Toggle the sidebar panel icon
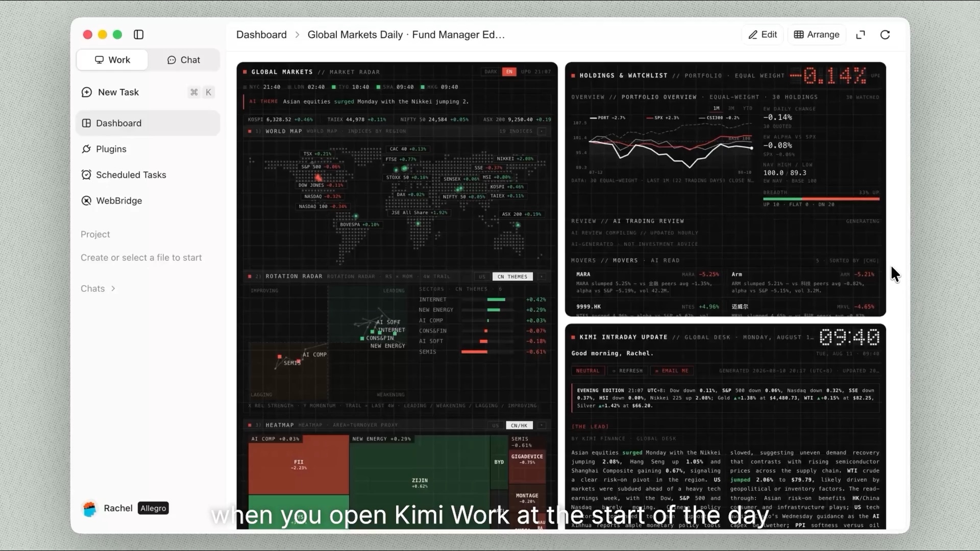This screenshot has width=980, height=551. pyautogui.click(x=138, y=35)
